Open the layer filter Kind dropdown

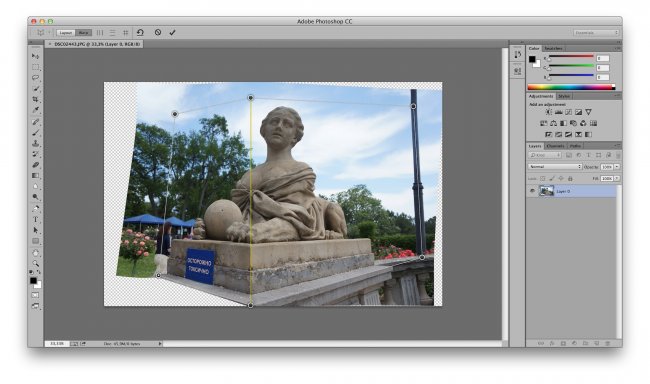[544, 155]
